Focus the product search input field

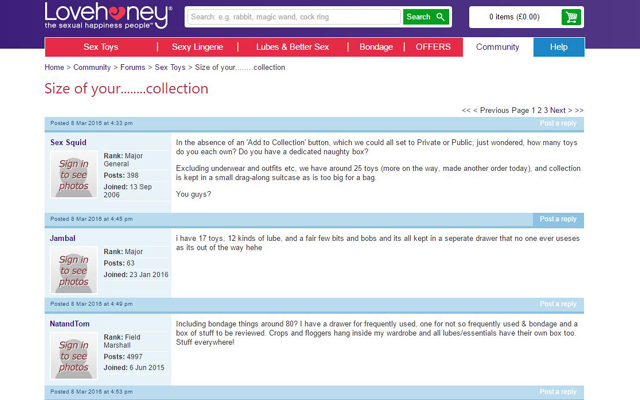tap(293, 17)
